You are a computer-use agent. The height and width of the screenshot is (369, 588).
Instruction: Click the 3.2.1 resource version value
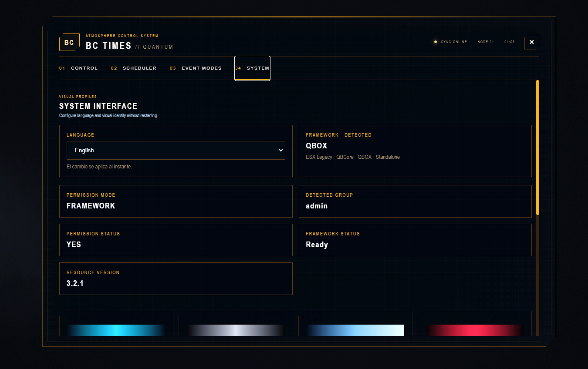(x=75, y=283)
